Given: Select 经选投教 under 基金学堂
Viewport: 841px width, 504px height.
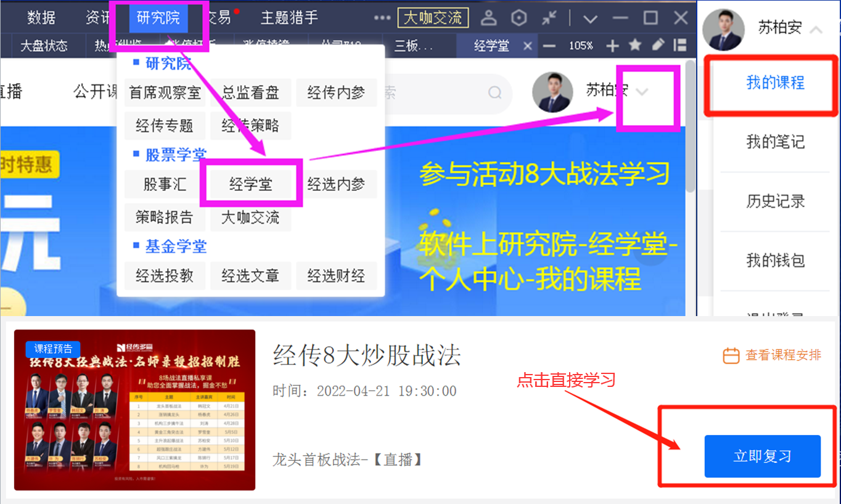Looking at the screenshot, I should 165,275.
